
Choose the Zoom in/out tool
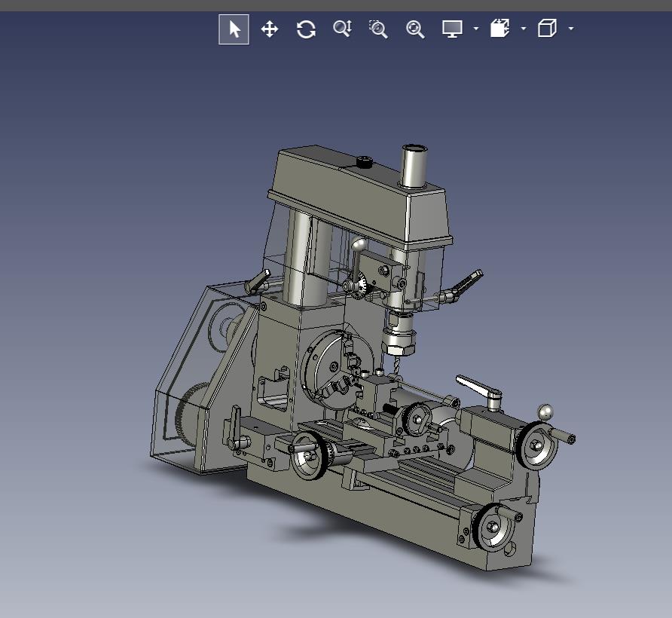(343, 29)
